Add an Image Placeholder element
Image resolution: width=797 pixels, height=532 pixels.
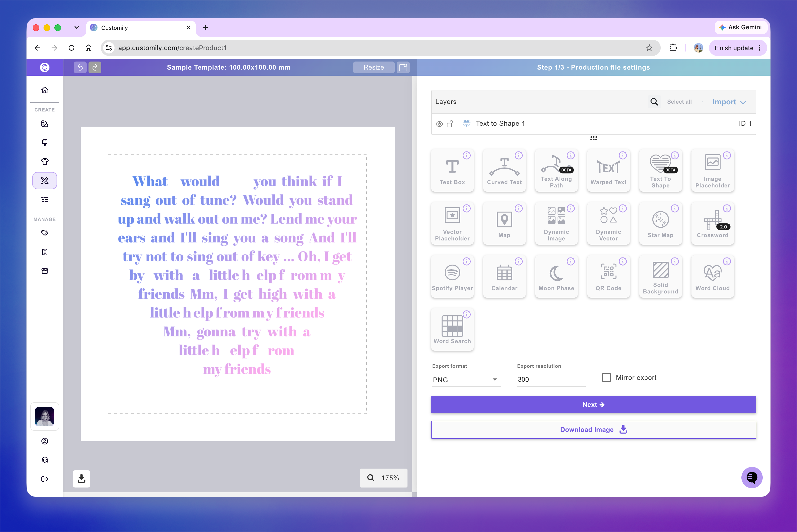[x=713, y=171]
